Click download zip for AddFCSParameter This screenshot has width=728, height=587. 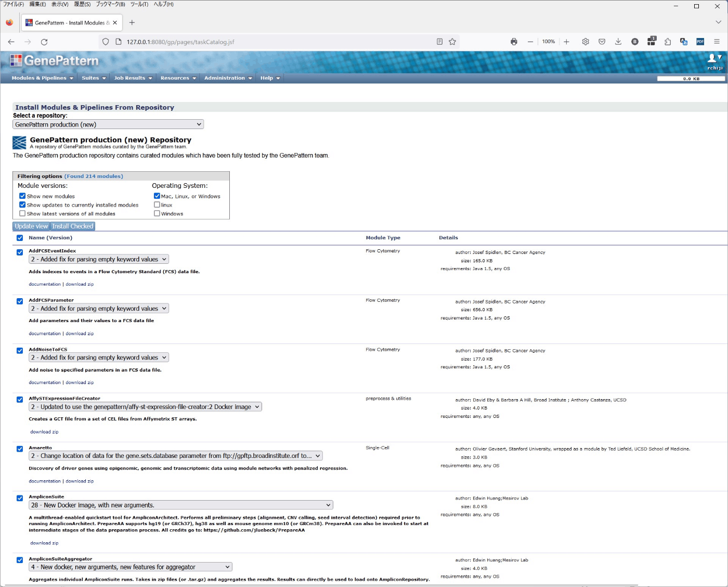pyautogui.click(x=80, y=334)
